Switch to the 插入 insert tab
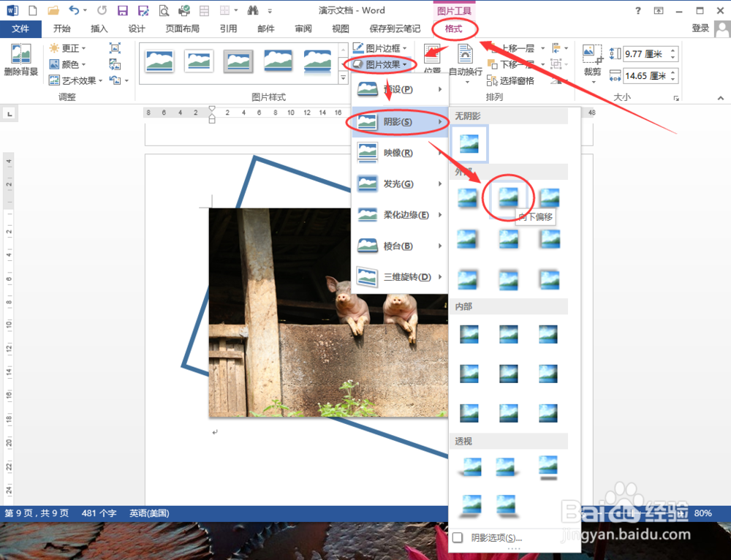731x560 pixels. pyautogui.click(x=99, y=29)
